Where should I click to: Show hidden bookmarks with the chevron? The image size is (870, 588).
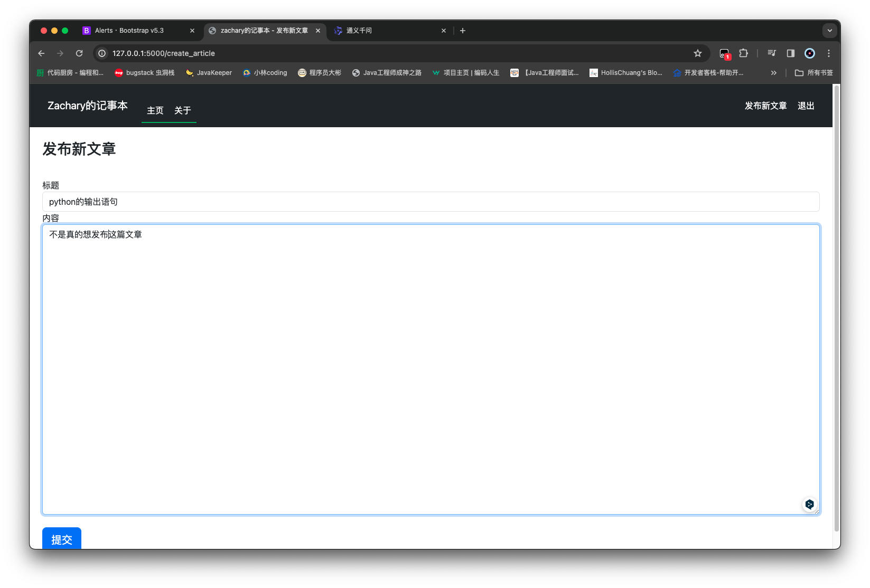click(x=774, y=73)
